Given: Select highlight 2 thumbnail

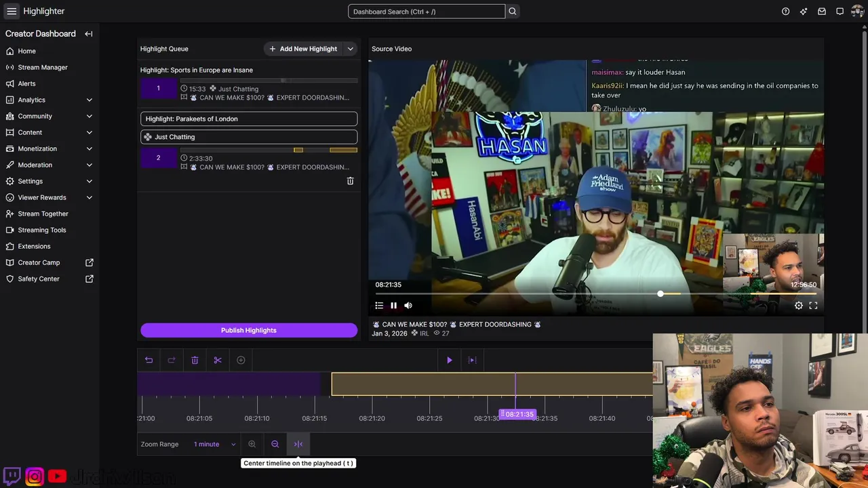Looking at the screenshot, I should tap(158, 158).
